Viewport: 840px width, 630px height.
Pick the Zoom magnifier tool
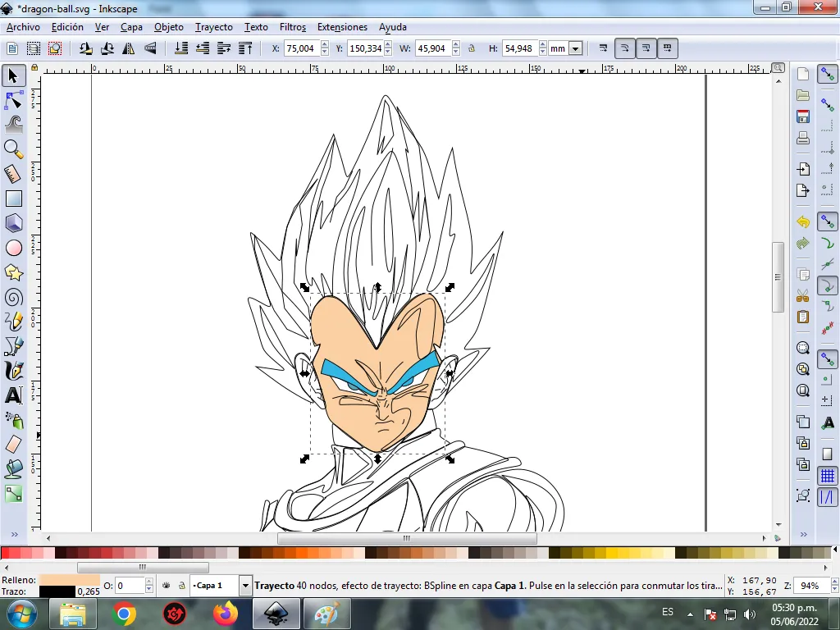(13, 149)
